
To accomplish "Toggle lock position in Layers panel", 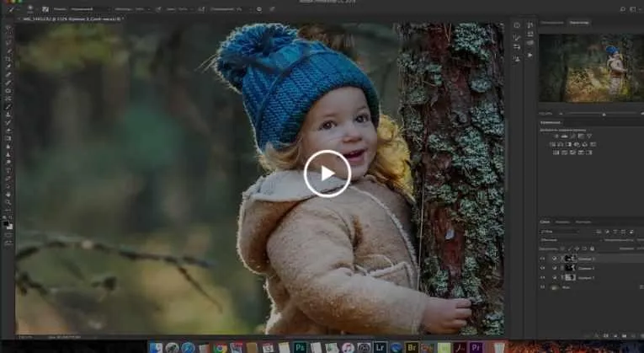I will click(577, 249).
